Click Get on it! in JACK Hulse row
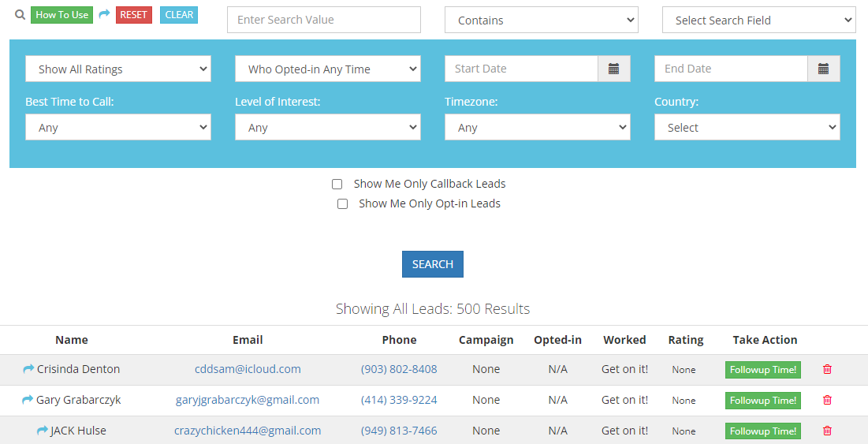The height and width of the screenshot is (444, 868). pos(624,430)
